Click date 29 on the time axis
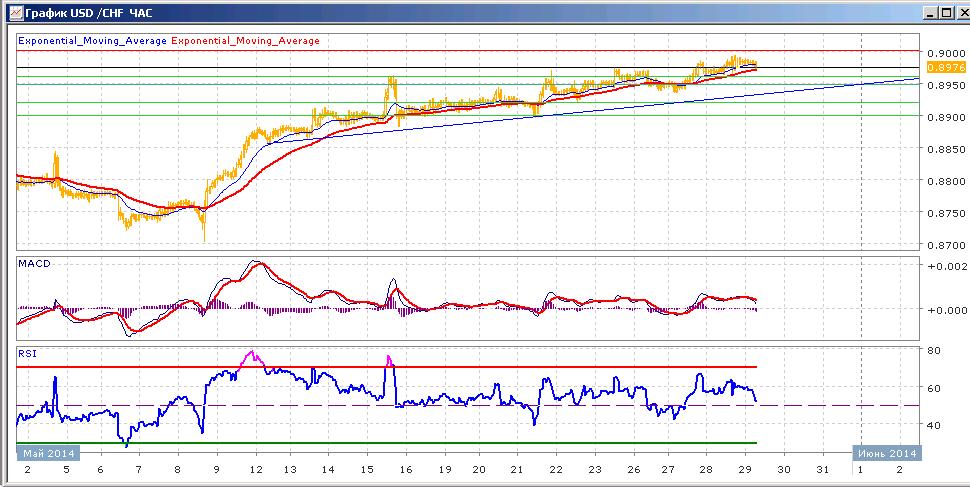Image resolution: width=970 pixels, height=487 pixels. (745, 470)
